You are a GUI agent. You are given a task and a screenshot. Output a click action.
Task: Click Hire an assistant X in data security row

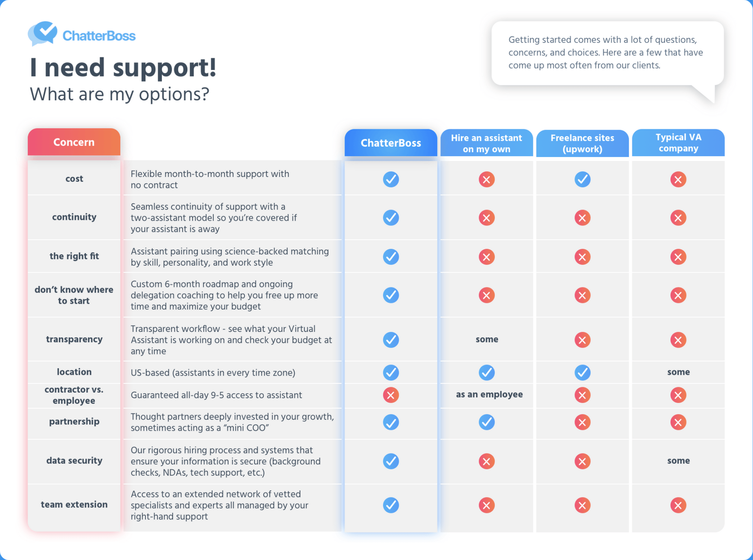(x=486, y=461)
